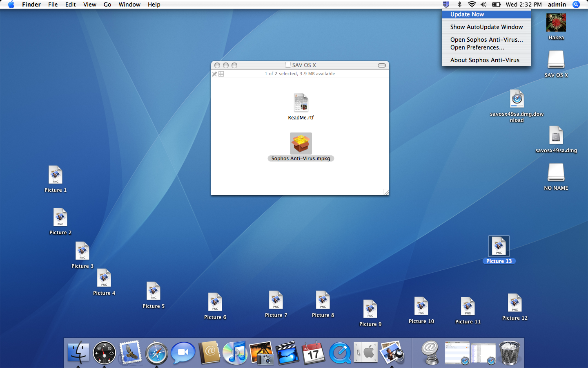Select Picture 7 PNG file
Screen dimensions: 588x368
pyautogui.click(x=276, y=300)
